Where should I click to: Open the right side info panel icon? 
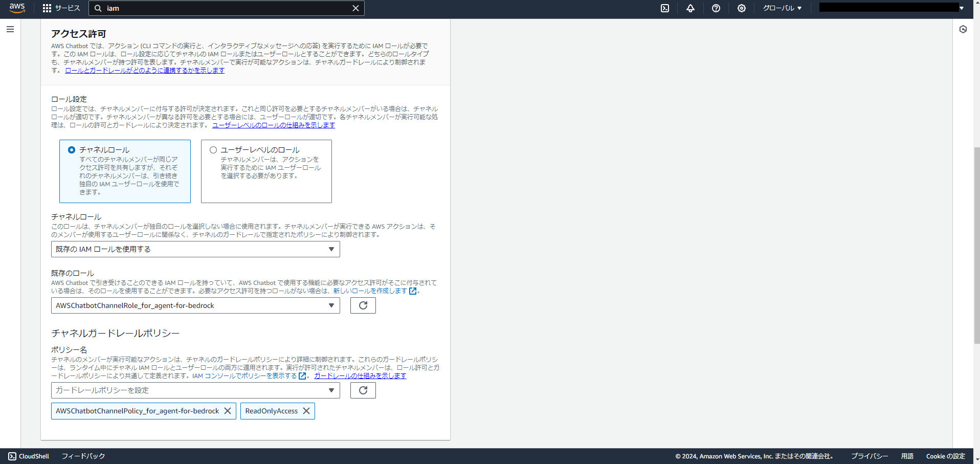pos(963,29)
